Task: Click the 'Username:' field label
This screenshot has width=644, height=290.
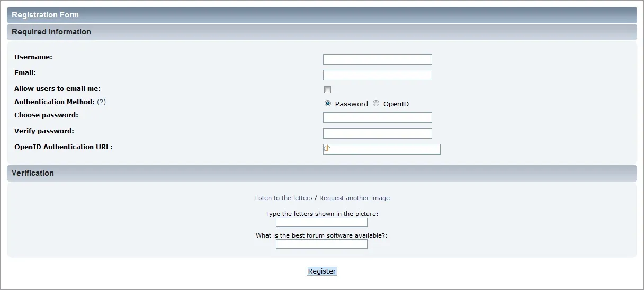Action: [x=33, y=57]
